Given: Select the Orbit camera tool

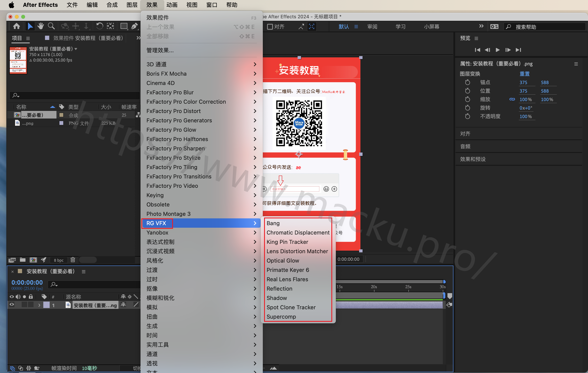Looking at the screenshot, I should (65, 26).
